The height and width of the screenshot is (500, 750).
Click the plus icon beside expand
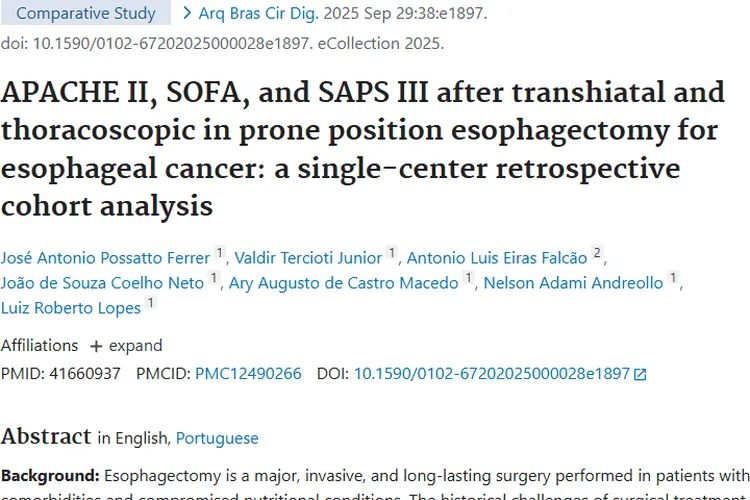(96, 346)
